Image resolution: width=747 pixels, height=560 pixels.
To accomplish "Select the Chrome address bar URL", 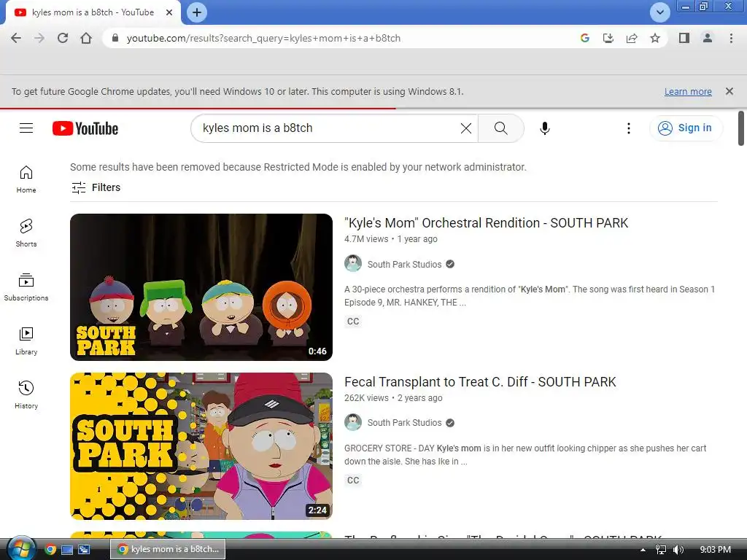I will [263, 38].
